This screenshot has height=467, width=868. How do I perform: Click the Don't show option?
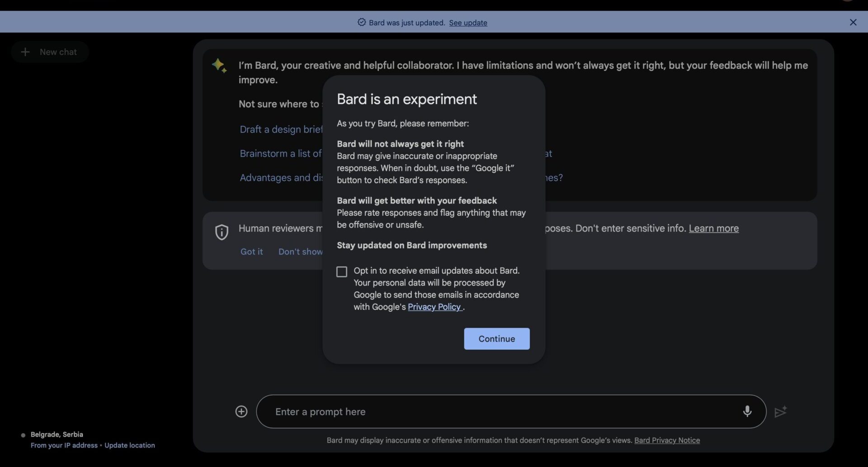(x=300, y=252)
